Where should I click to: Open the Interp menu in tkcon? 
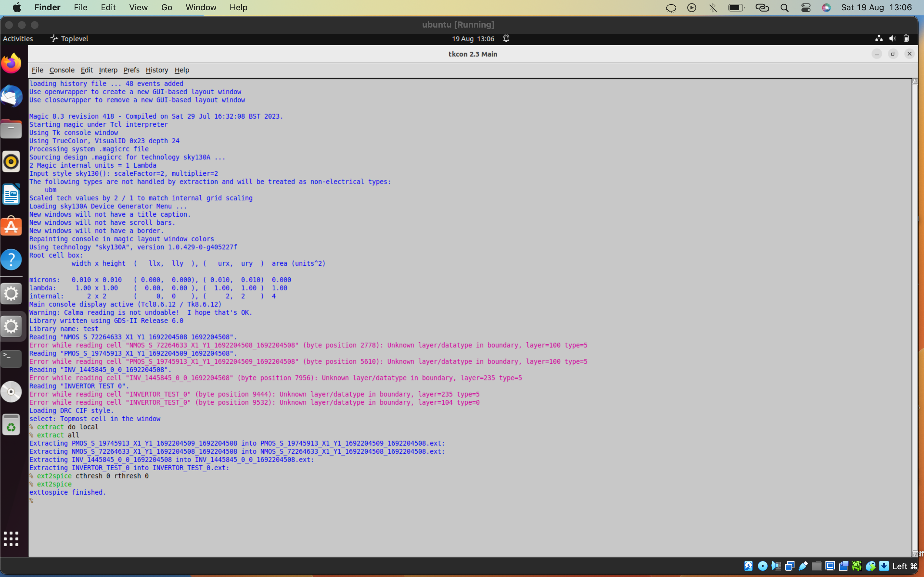(x=108, y=70)
